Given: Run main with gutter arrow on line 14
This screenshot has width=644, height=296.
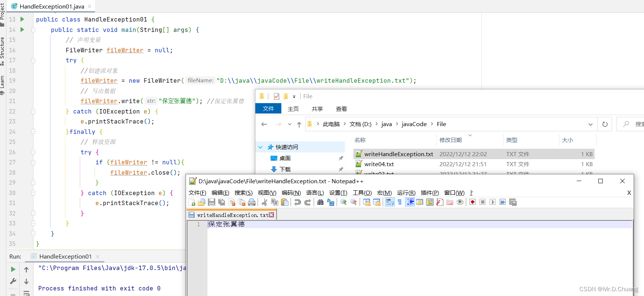Looking at the screenshot, I should click(22, 29).
